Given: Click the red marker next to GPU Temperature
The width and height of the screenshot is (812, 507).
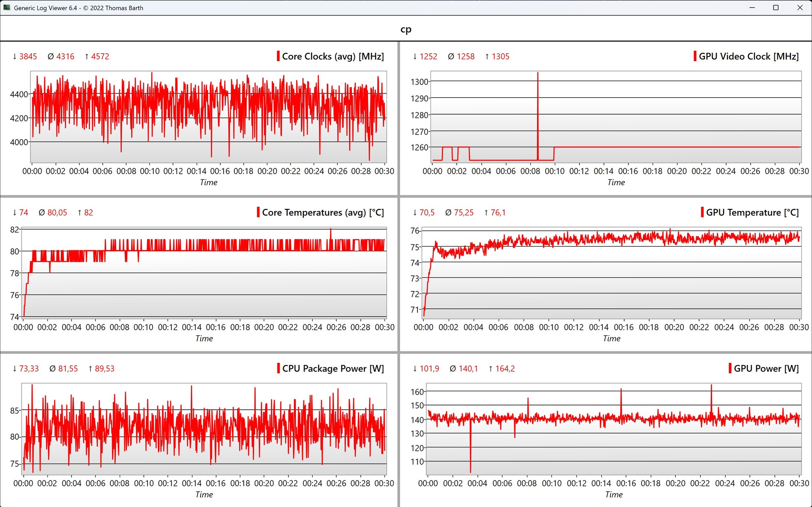Looking at the screenshot, I should point(702,212).
